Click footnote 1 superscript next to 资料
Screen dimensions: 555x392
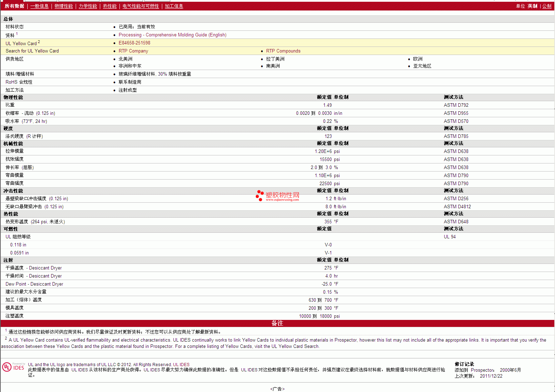[x=17, y=34]
